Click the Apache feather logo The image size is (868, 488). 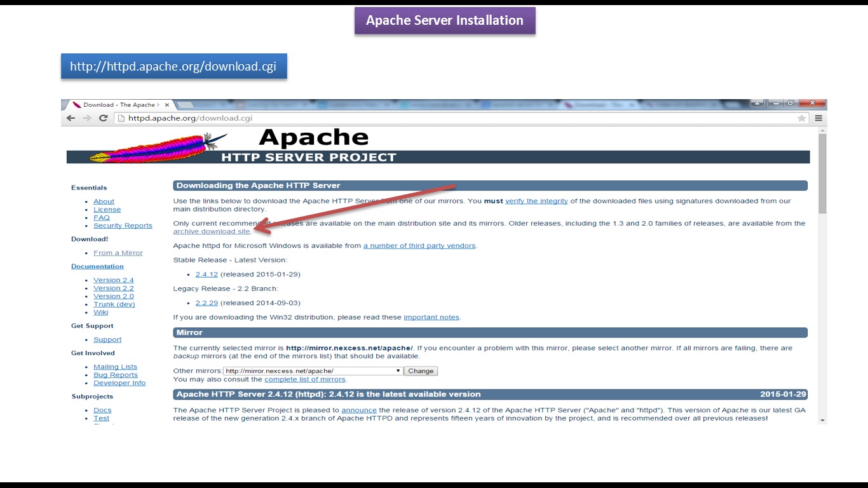[158, 149]
